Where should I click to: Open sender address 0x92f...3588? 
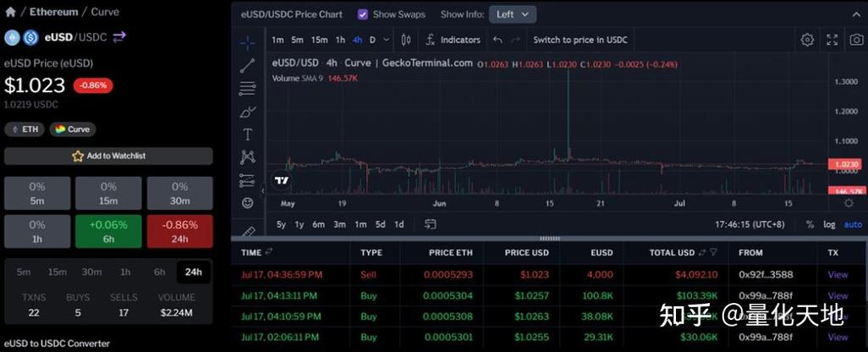pyautogui.click(x=766, y=274)
